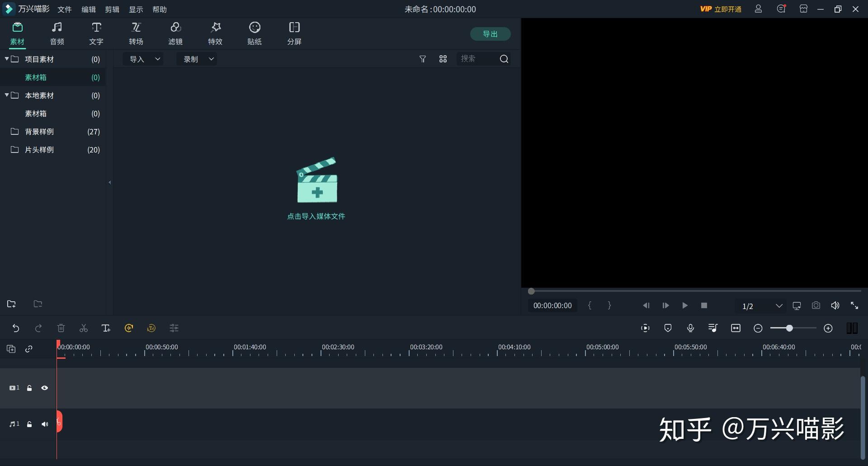868x466 pixels.
Task: Switch media grid view icon
Action: [443, 59]
